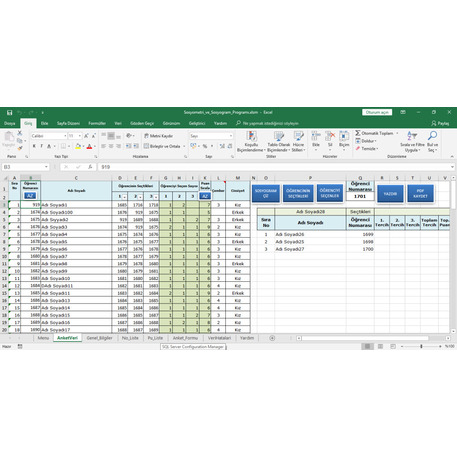Pick the yellow fill color bucket
457x457 pixels.
[78, 146]
